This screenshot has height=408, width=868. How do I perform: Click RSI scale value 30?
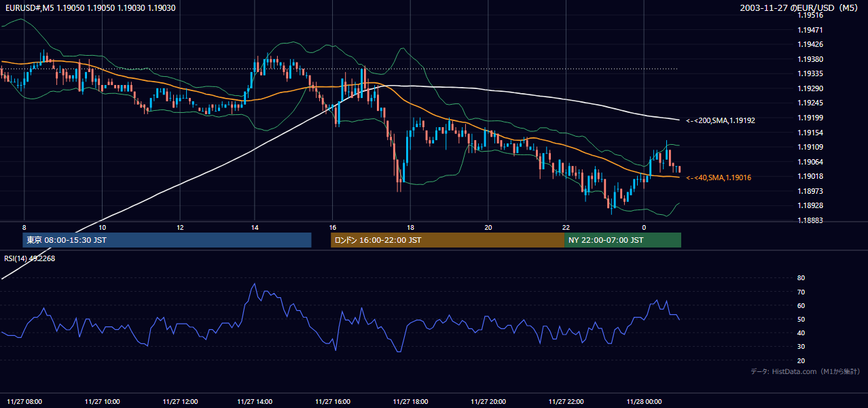click(801, 347)
